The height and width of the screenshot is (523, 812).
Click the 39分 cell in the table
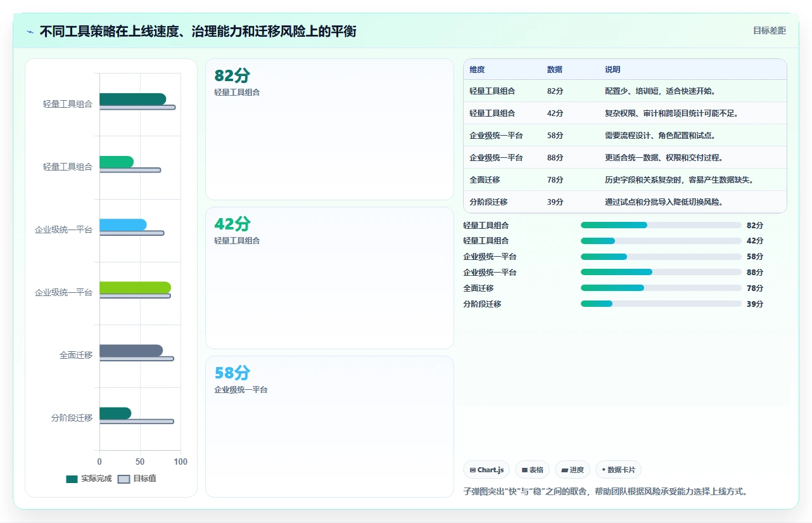555,202
